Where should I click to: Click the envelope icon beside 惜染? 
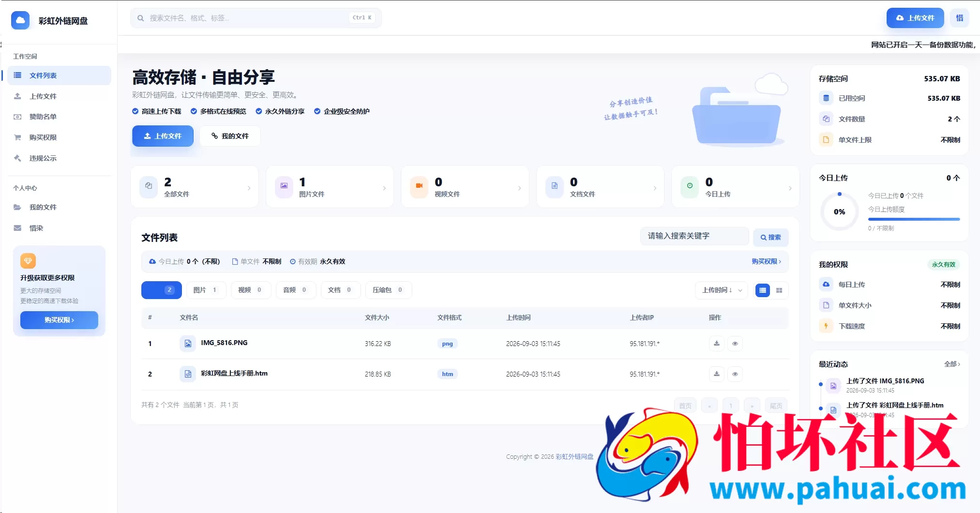point(17,228)
